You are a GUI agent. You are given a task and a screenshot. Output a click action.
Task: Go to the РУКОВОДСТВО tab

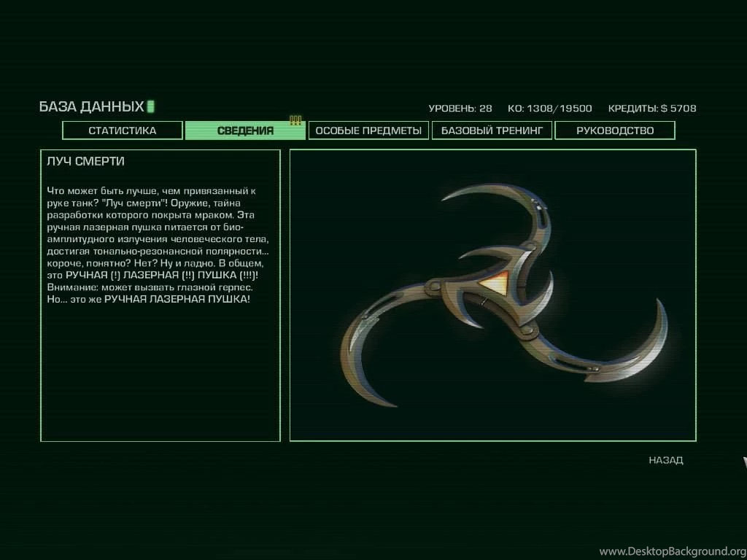615,131
